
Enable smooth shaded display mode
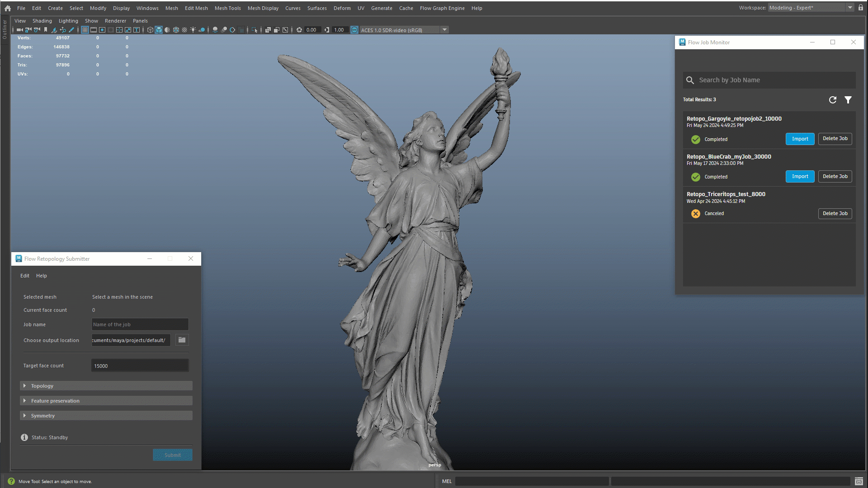click(x=159, y=30)
